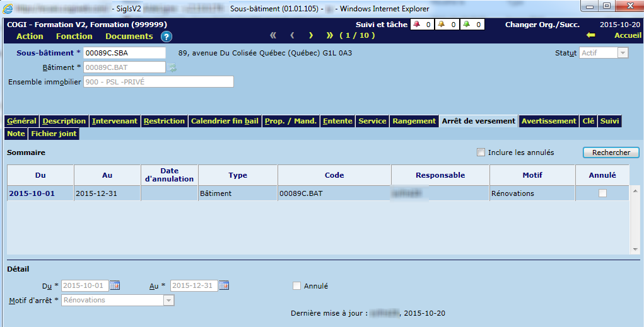The height and width of the screenshot is (327, 644).
Task: Click the help question mark icon
Action: tap(167, 37)
